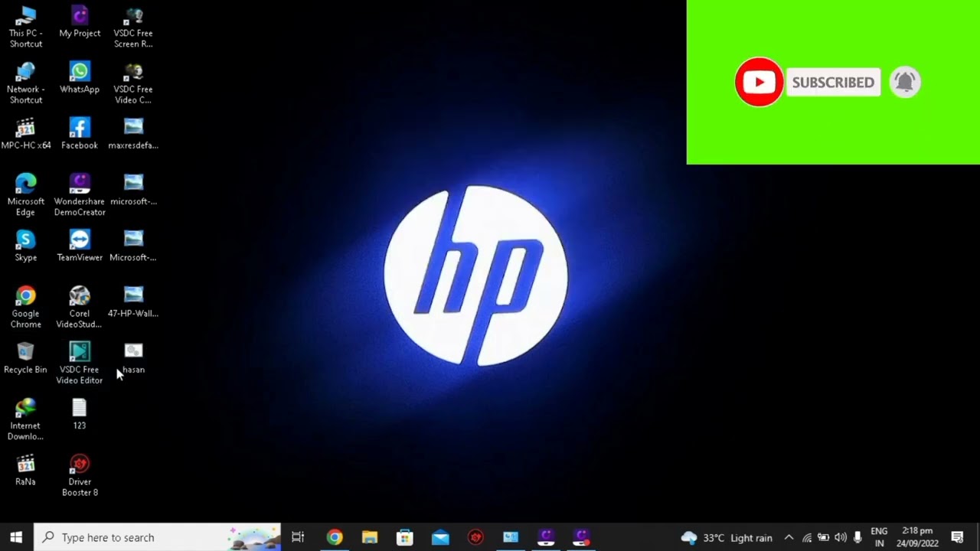Switch ENG IN input language
980x551 pixels.
[x=879, y=537]
